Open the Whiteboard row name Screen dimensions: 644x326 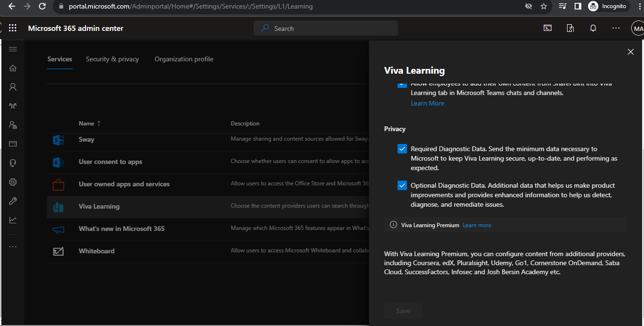coord(96,251)
